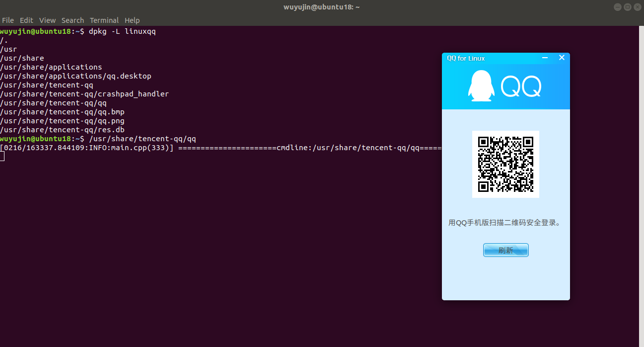Click the large QQ wordmark text
This screenshot has width=644, height=347.
click(521, 87)
